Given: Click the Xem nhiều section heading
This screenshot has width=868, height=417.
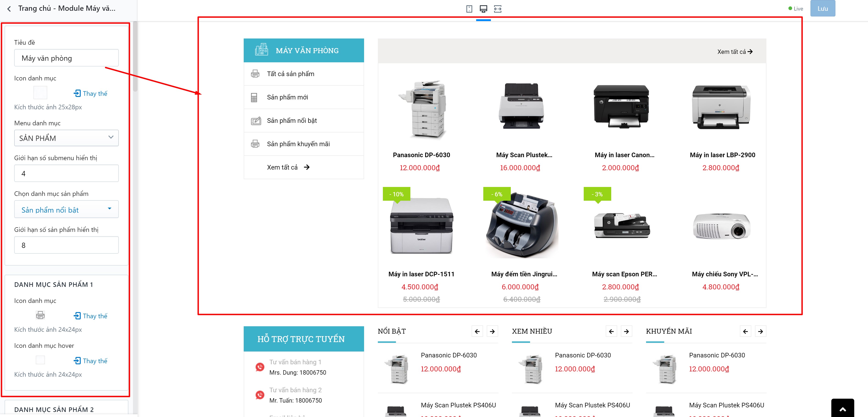Looking at the screenshot, I should pyautogui.click(x=532, y=332).
